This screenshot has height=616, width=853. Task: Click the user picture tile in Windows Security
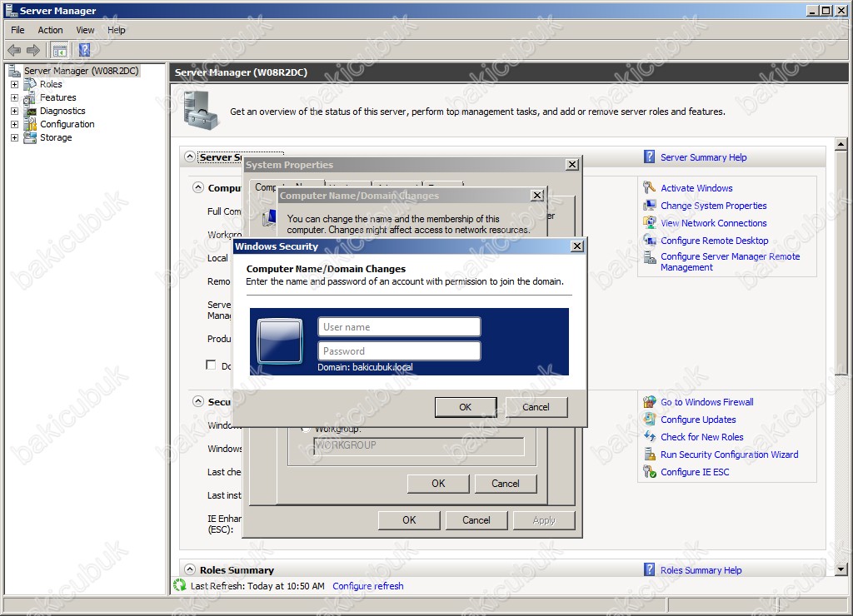point(280,341)
